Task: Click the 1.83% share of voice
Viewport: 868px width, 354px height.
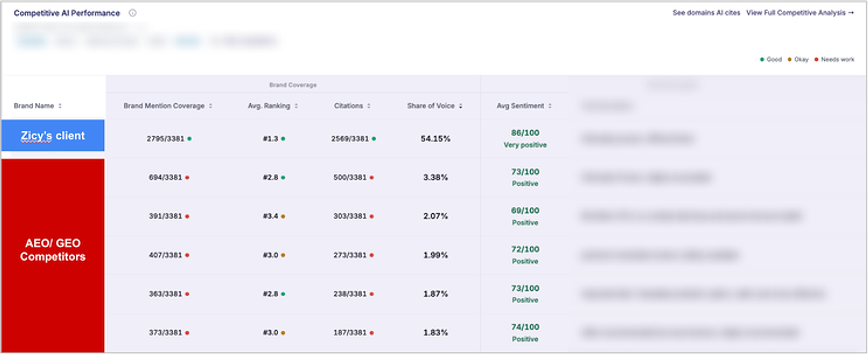Action: pos(436,333)
